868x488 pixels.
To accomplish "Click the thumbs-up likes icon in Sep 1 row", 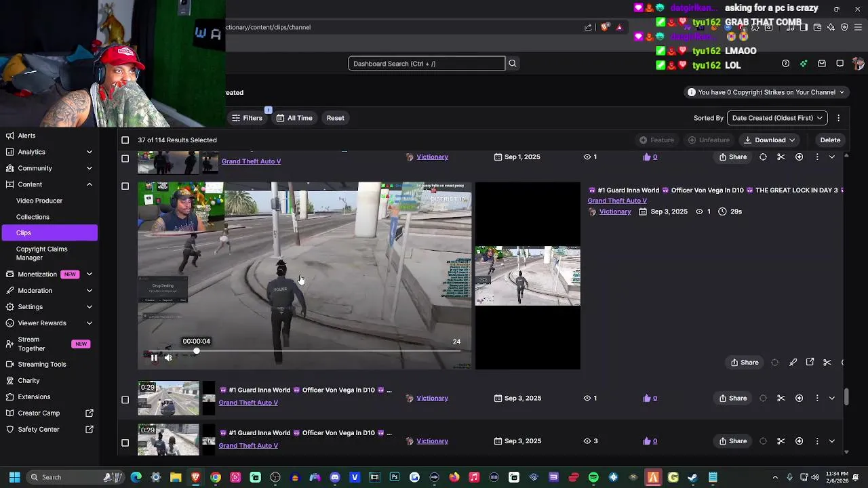I will click(647, 157).
